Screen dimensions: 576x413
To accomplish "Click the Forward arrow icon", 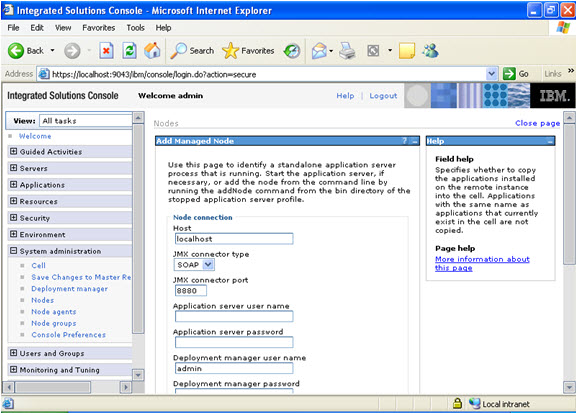I will click(72, 51).
